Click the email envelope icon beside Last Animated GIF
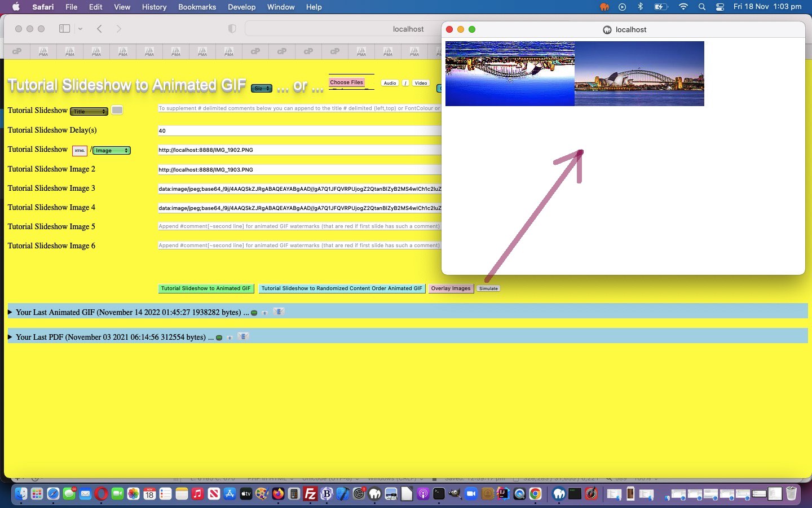The image size is (812, 508). click(x=279, y=312)
